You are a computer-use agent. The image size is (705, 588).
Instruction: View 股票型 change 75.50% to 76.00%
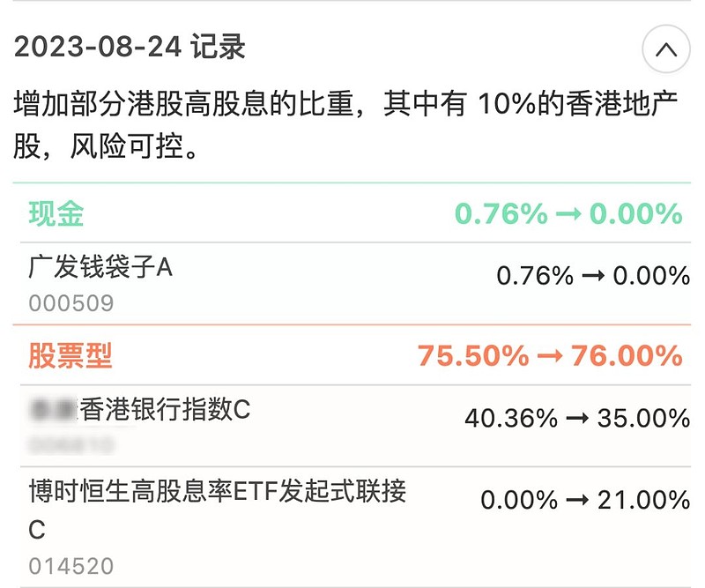(550, 356)
